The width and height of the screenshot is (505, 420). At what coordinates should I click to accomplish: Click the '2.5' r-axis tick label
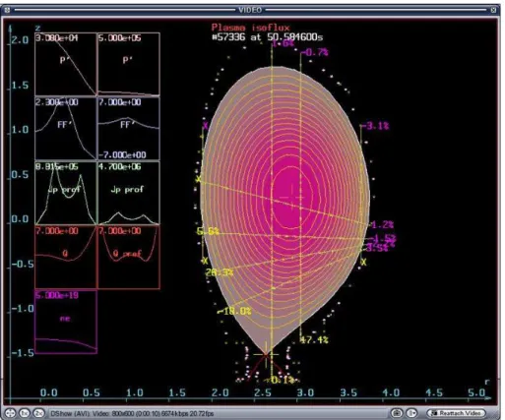tap(263, 392)
